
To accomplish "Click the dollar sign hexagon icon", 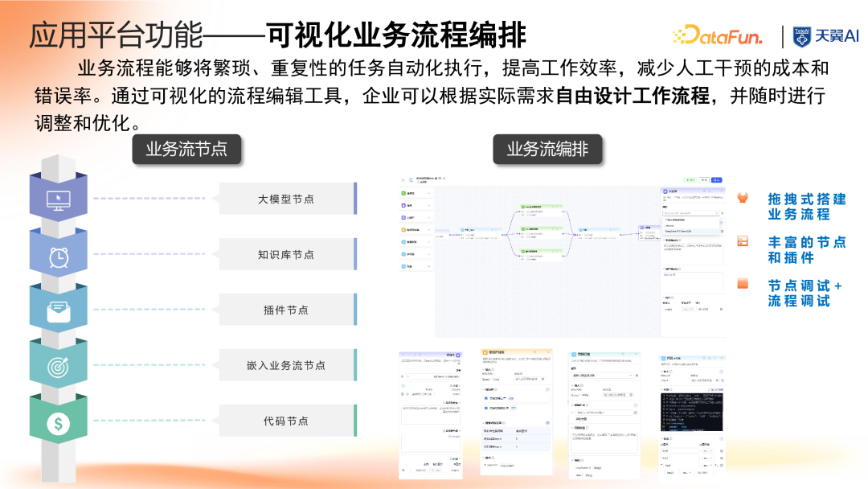I will [x=58, y=424].
